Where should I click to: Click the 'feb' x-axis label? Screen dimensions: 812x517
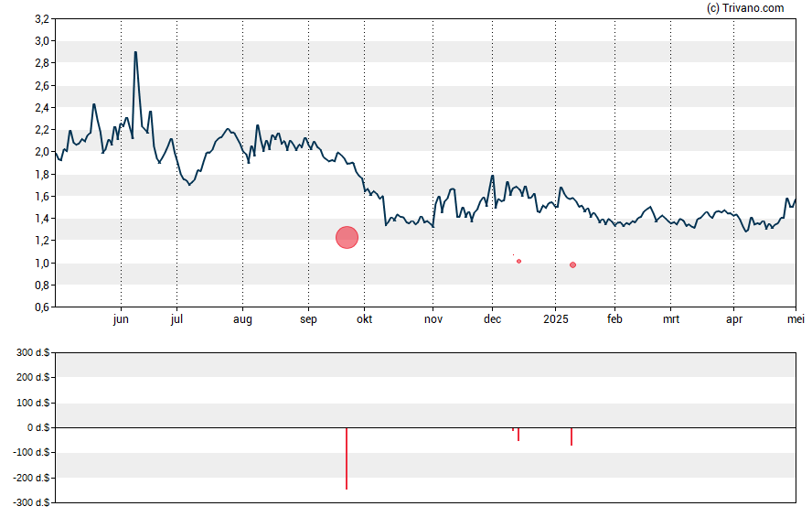click(614, 319)
